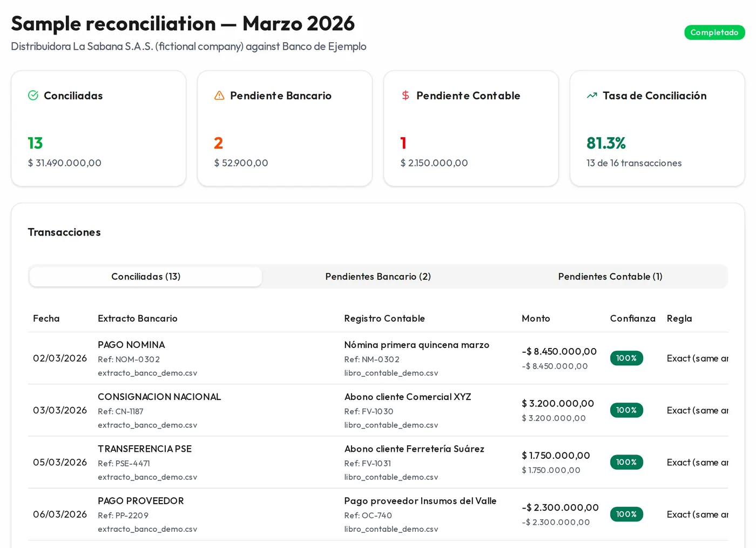This screenshot has width=756, height=548.
Task: Click the Conciliadas check-circle icon
Action: (33, 96)
